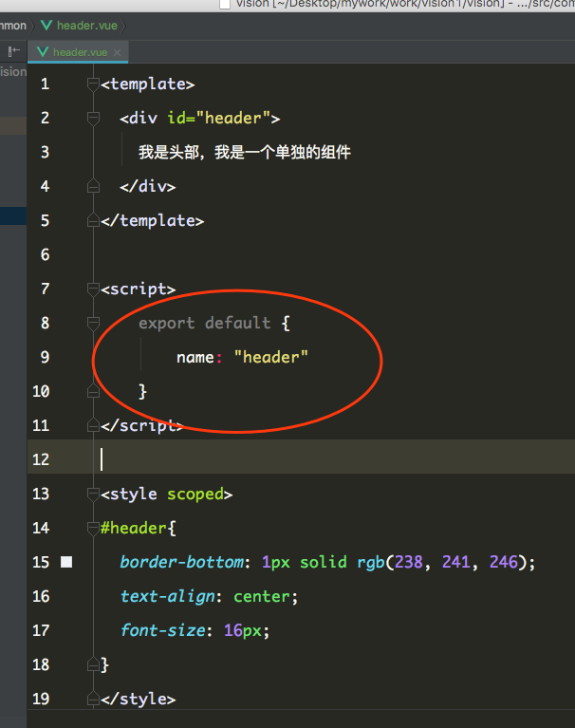575x728 pixels.
Task: Collapse the script fold marker on line 7
Action: (x=93, y=289)
